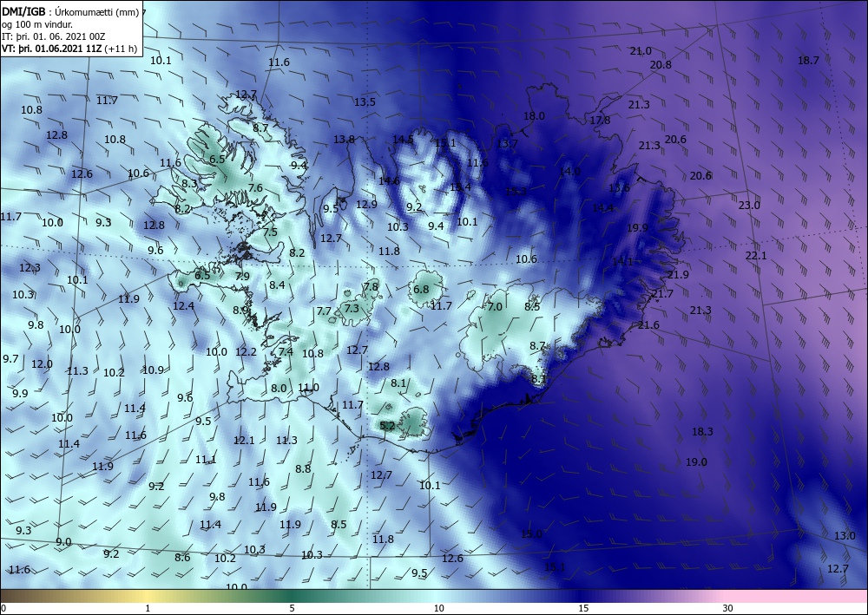Click the 14.6 value on the map
The height and width of the screenshot is (615, 868).
(389, 180)
